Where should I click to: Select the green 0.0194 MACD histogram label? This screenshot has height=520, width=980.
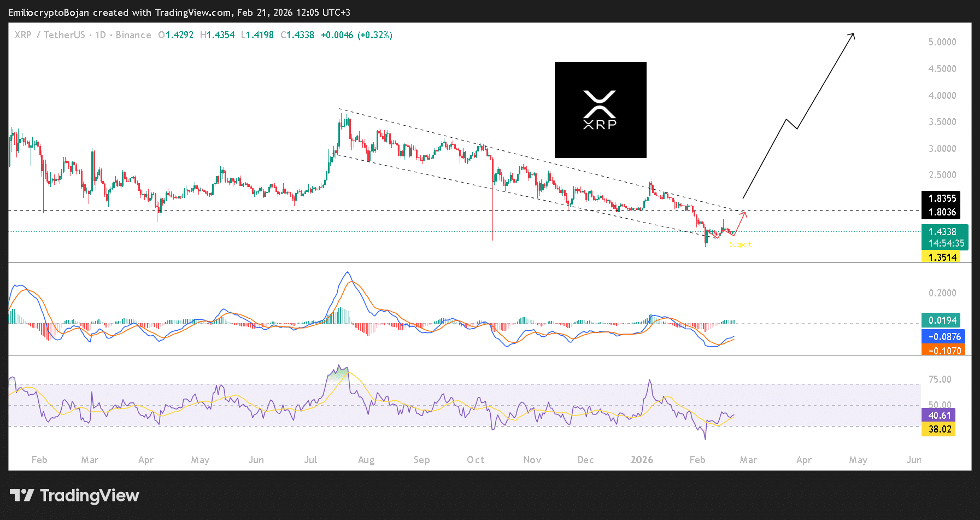[942, 320]
